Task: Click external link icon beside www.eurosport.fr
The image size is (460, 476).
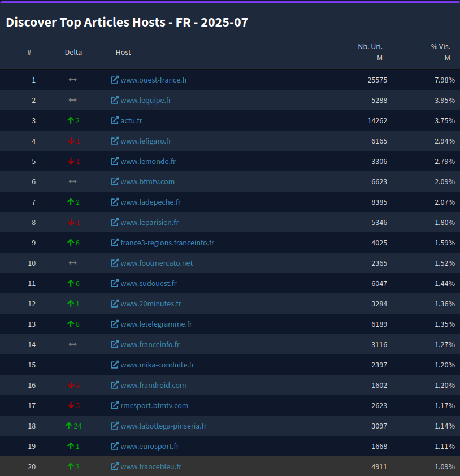Action: coord(114,446)
